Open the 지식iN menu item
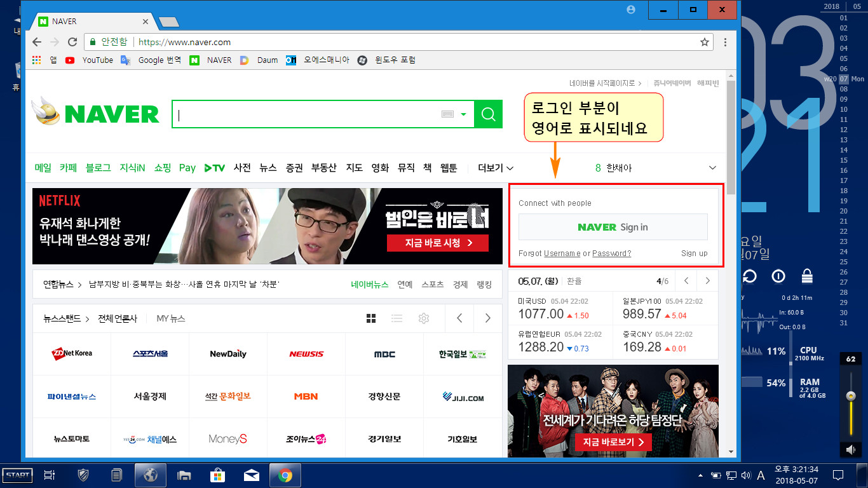This screenshot has width=868, height=488. pos(132,168)
